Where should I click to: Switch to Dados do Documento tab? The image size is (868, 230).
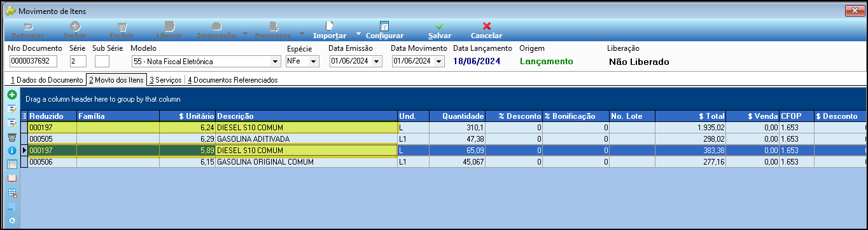click(x=47, y=80)
